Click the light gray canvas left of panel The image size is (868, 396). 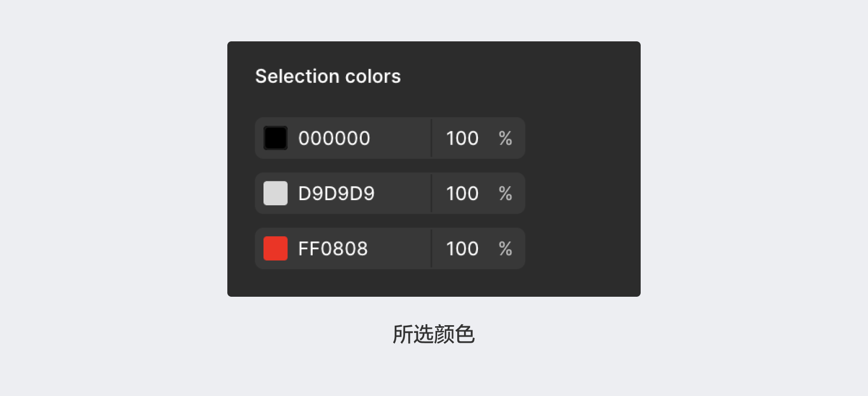(x=114, y=171)
